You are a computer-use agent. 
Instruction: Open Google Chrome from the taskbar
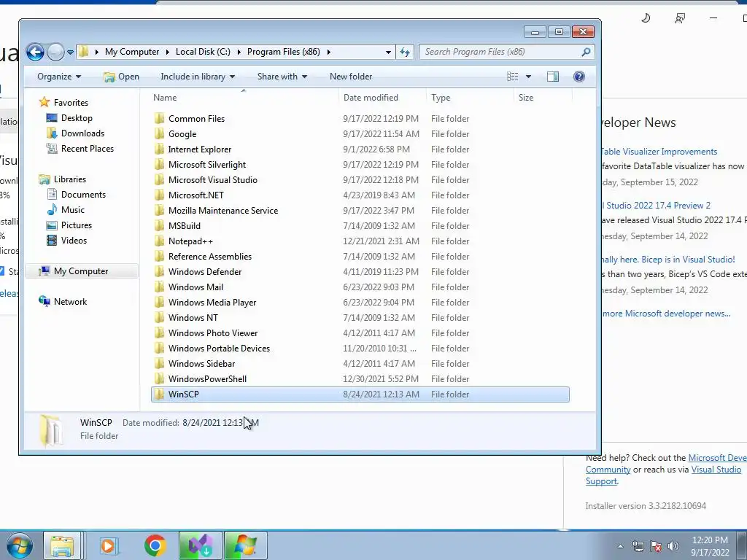point(155,545)
